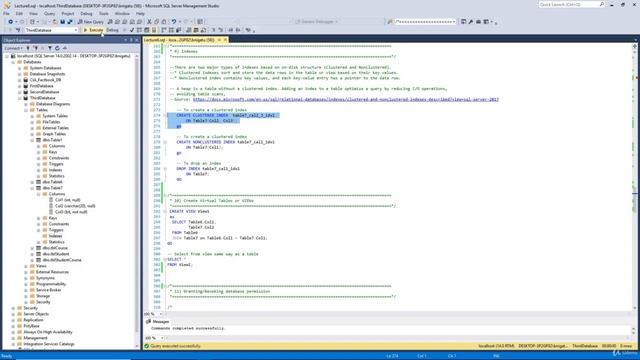Image resolution: width=640 pixels, height=360 pixels.
Task: Select the Integration Services Catalogs node
Action: [49, 344]
